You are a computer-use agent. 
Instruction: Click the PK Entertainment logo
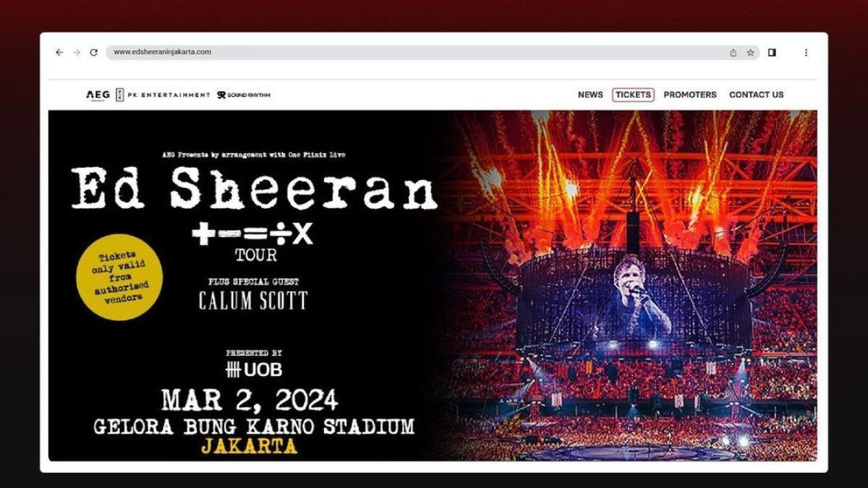point(163,95)
